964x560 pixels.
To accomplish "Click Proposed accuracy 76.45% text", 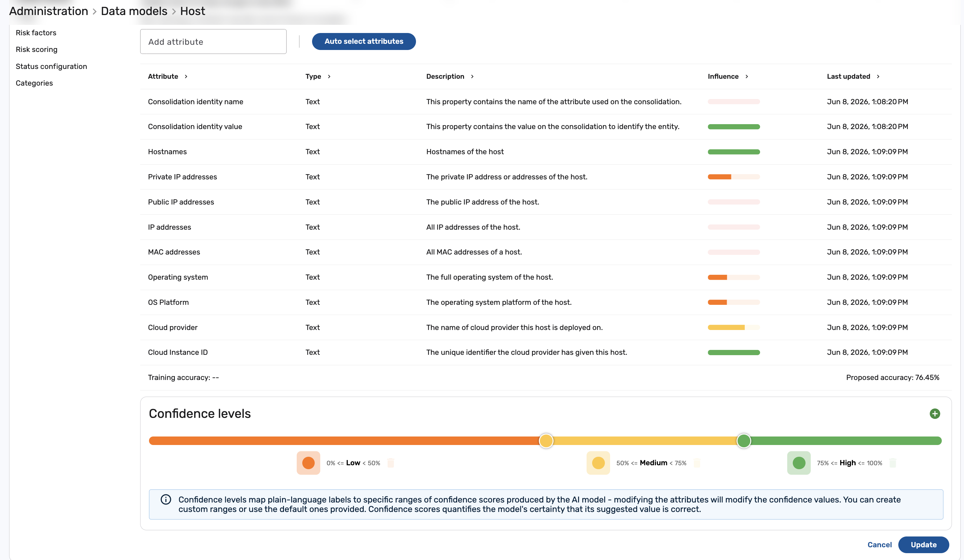I will [892, 378].
